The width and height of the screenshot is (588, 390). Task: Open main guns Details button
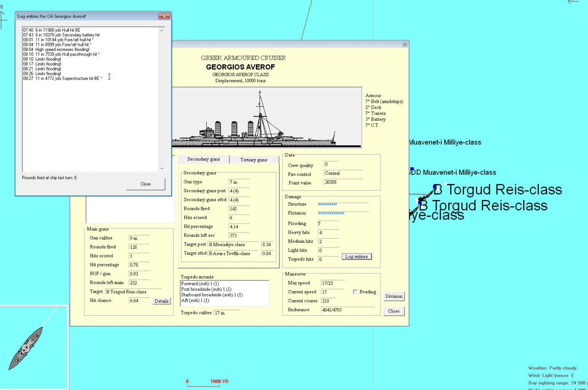161,301
